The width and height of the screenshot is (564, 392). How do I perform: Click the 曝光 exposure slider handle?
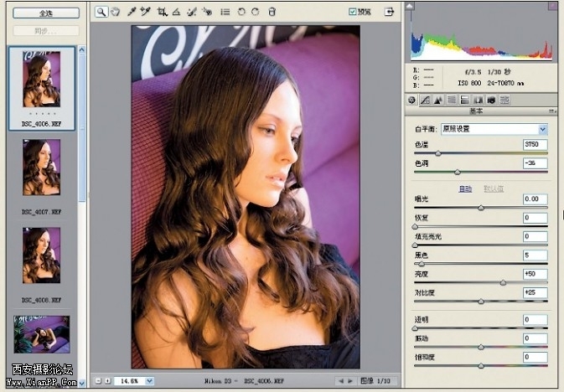tap(481, 208)
